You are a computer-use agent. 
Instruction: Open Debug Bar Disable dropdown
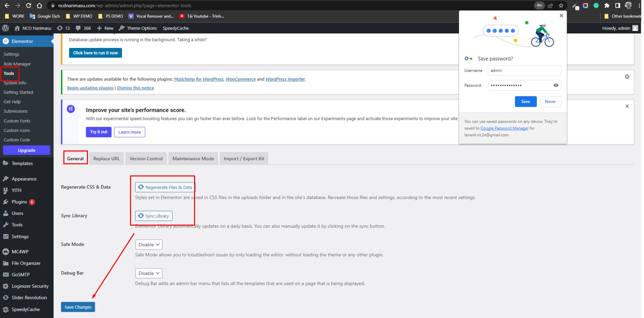tap(149, 273)
